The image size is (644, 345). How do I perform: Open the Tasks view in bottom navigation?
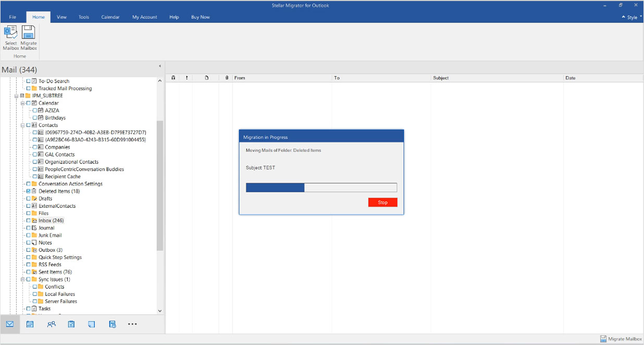pyautogui.click(x=71, y=324)
